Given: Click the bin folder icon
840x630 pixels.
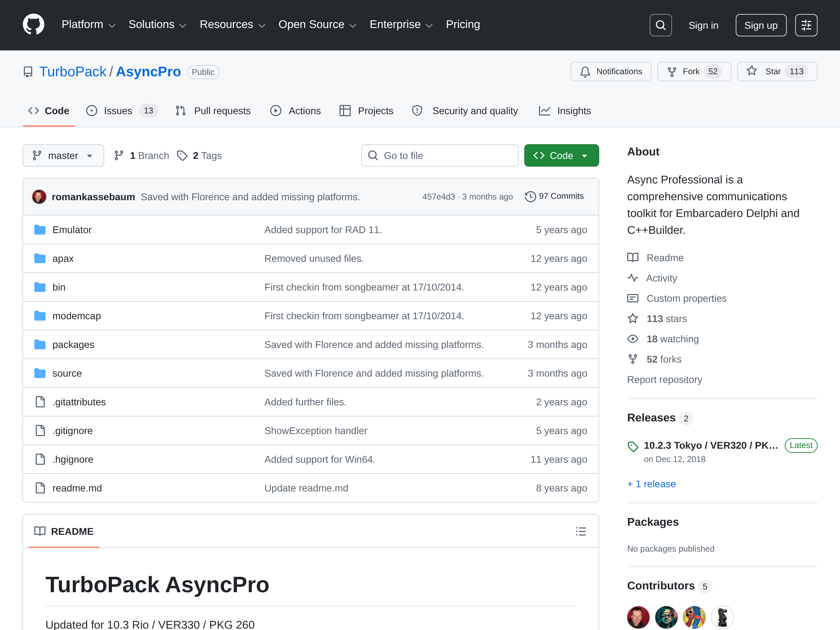Looking at the screenshot, I should tap(40, 287).
